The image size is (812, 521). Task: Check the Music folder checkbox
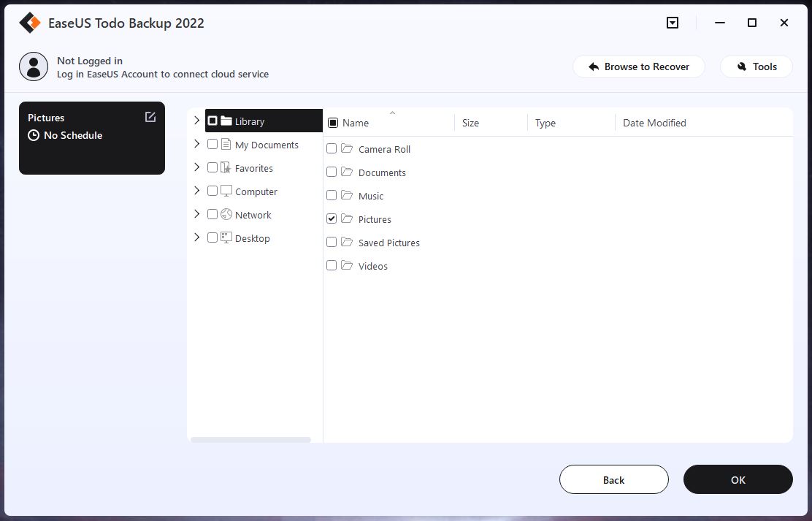(332, 195)
